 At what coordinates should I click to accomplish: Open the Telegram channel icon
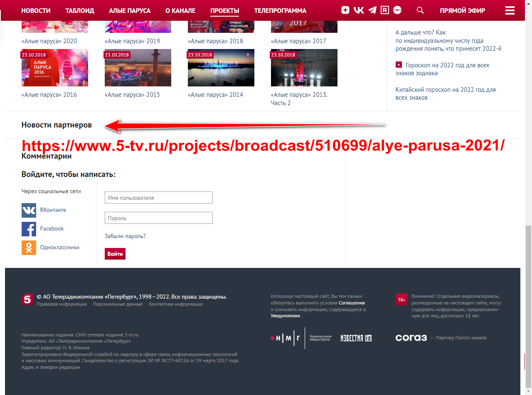click(372, 10)
